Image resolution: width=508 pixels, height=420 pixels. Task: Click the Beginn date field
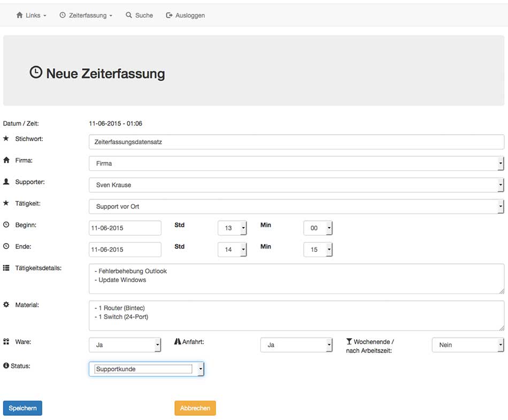(x=125, y=228)
